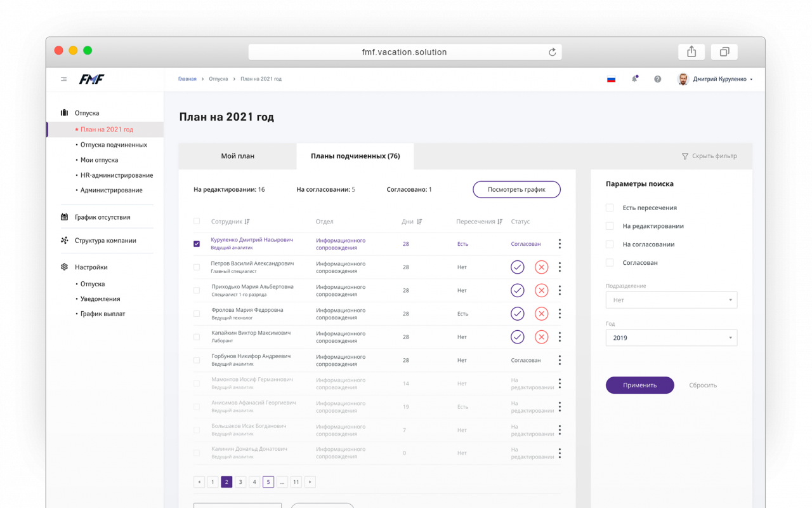Tick the Согласован search parameter checkbox
The image size is (812, 508).
click(610, 262)
